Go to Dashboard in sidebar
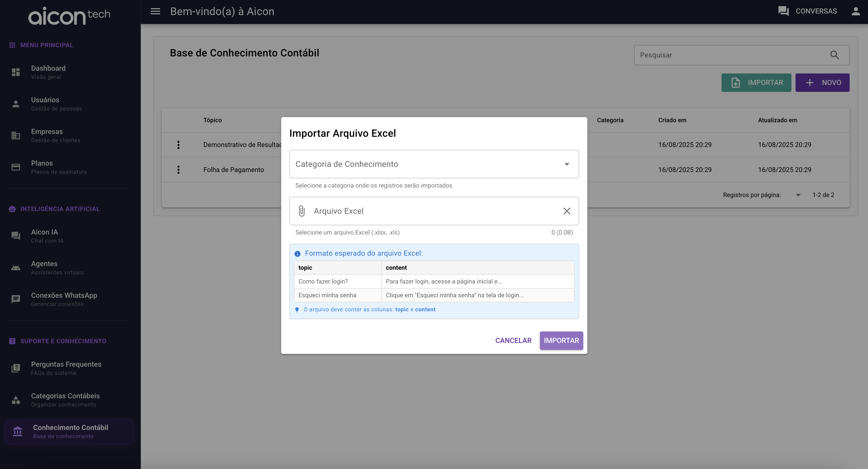This screenshot has width=868, height=469. pyautogui.click(x=48, y=72)
